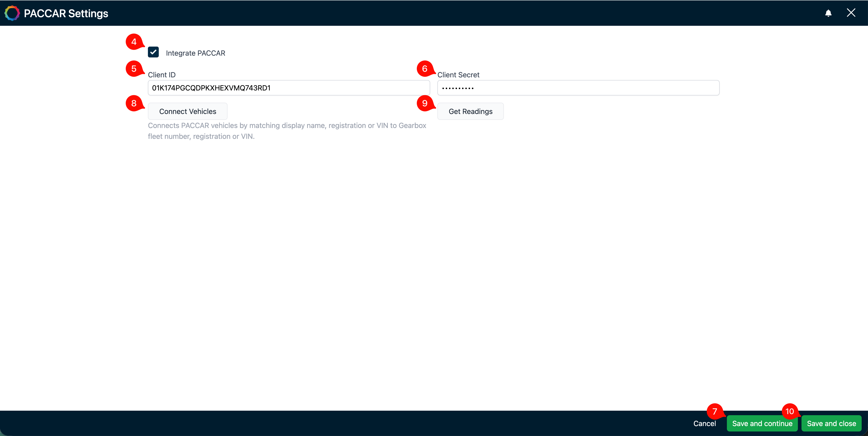
Task: Click the Connects PACCAR vehicles description text
Action: click(x=287, y=131)
